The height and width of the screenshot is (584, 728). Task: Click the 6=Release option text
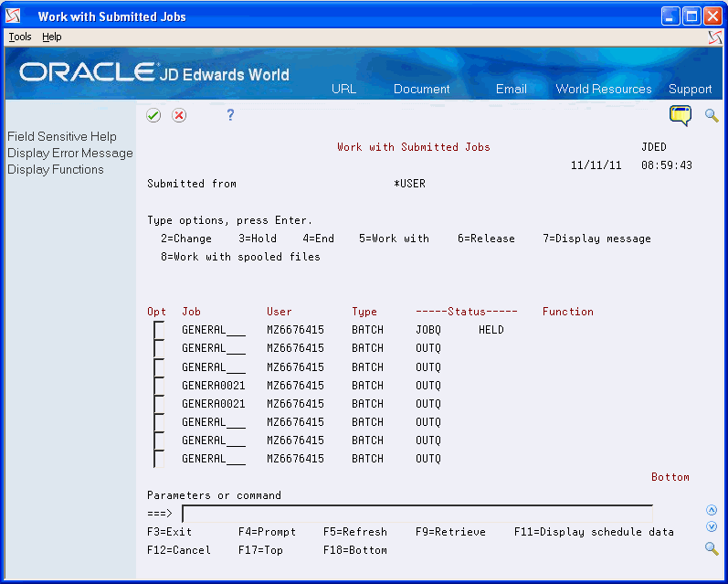486,239
